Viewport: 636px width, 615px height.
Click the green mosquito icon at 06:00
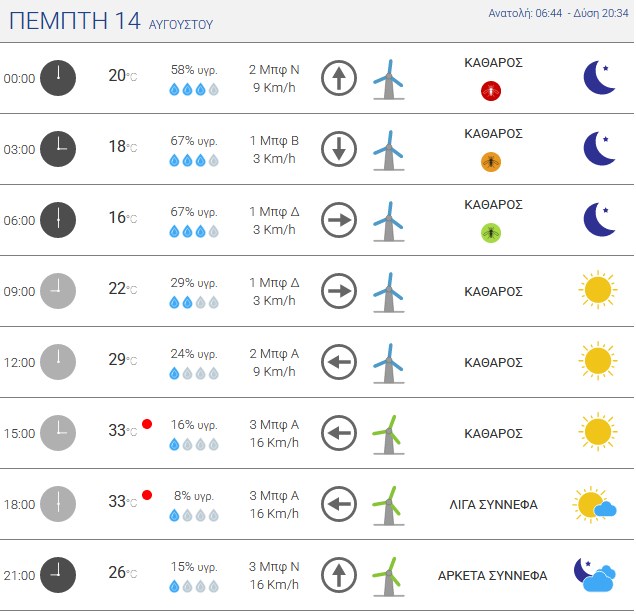click(x=491, y=233)
